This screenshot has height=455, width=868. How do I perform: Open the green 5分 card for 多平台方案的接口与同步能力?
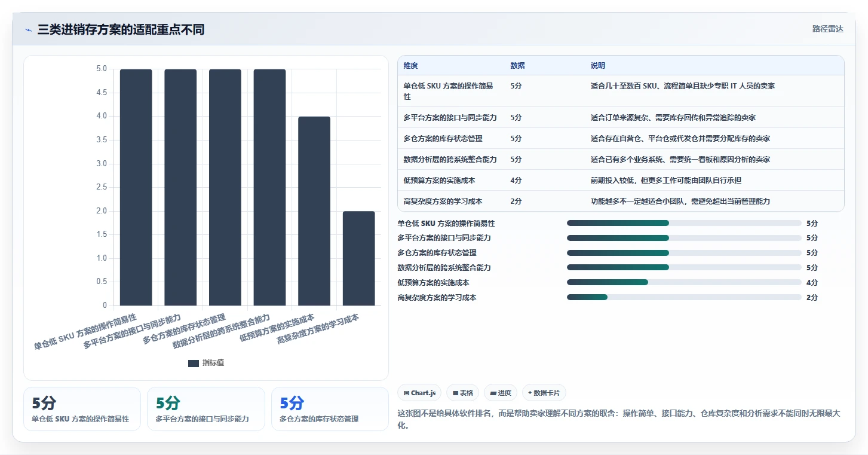point(206,409)
